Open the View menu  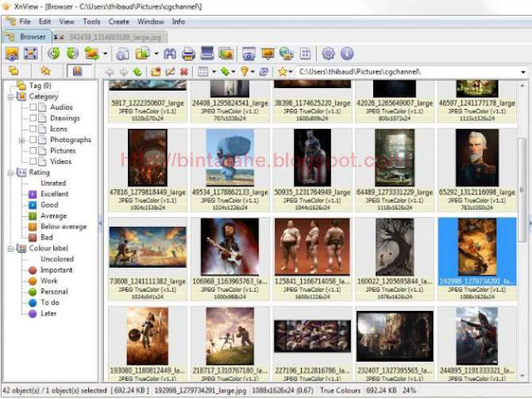coord(66,22)
